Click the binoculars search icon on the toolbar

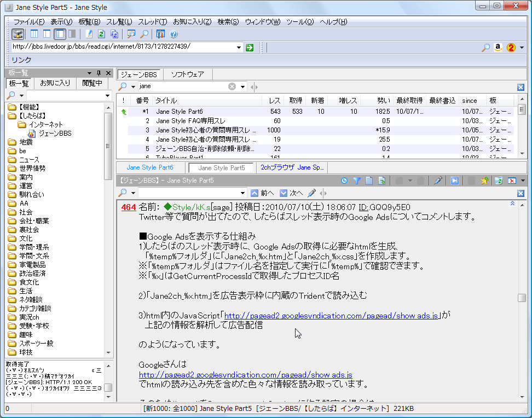(x=130, y=34)
